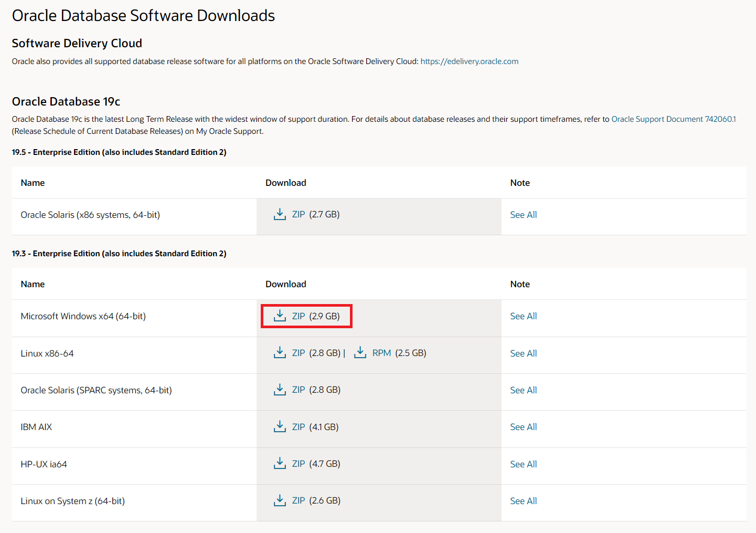Open See All for HP-UX ia64 row
This screenshot has width=756, height=533.
click(524, 464)
